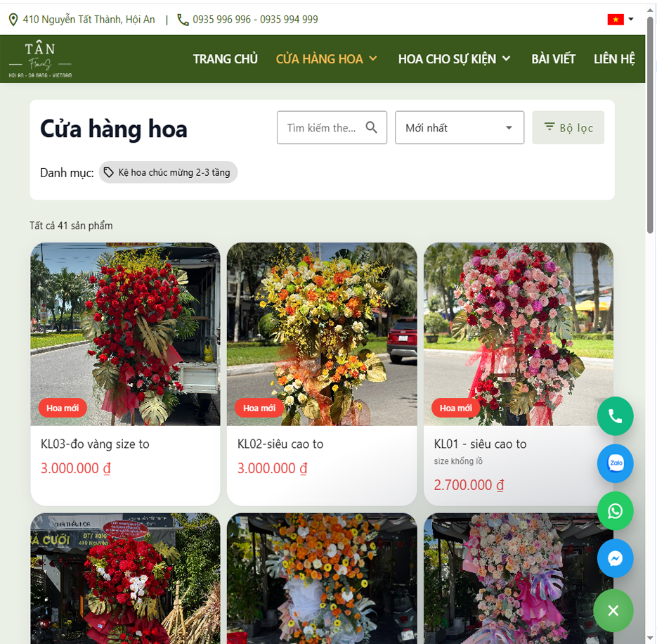Image resolution: width=657 pixels, height=644 pixels.
Task: Click the search magnifier icon
Action: pos(372,127)
